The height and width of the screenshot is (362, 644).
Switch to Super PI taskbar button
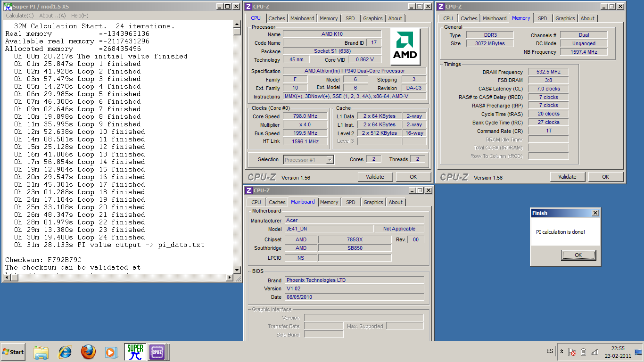pyautogui.click(x=135, y=352)
